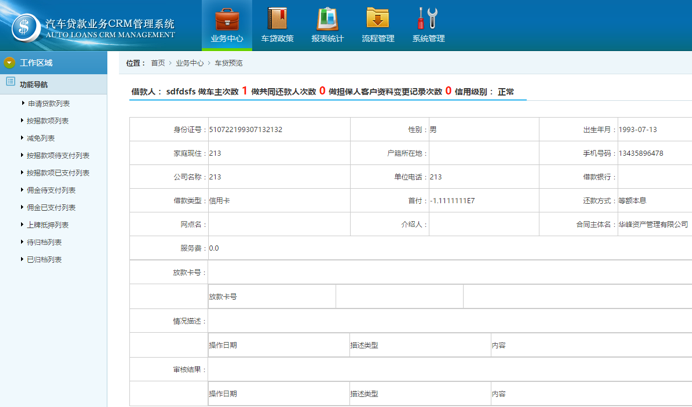Image resolution: width=692 pixels, height=407 pixels.
Task: Open the 系统管理 tools icon
Action: tap(428, 19)
